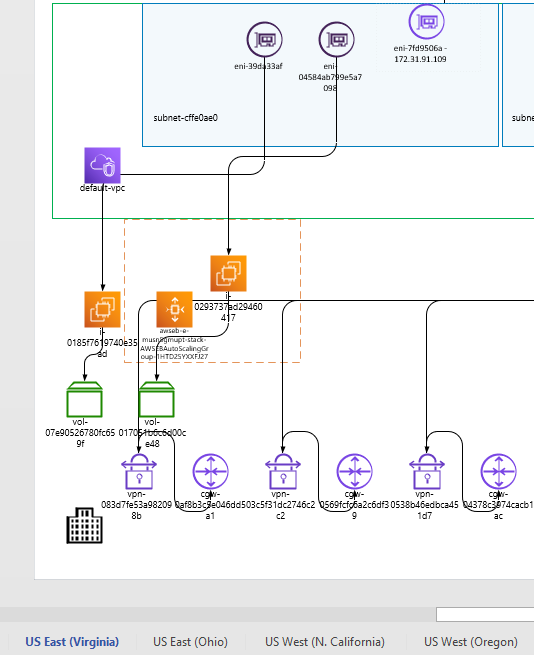Select volume vol-07e90526780fc659f icon
Image resolution: width=534 pixels, height=655 pixels.
[84, 399]
